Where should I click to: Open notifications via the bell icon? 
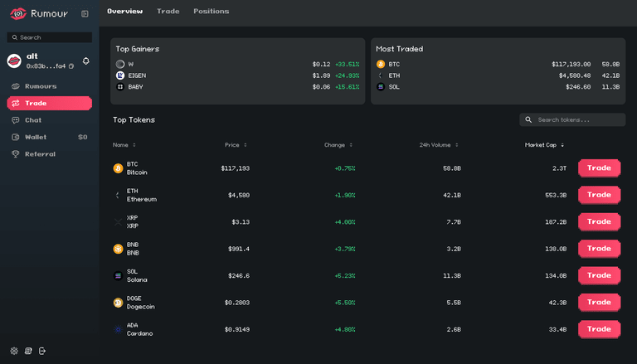(x=86, y=61)
